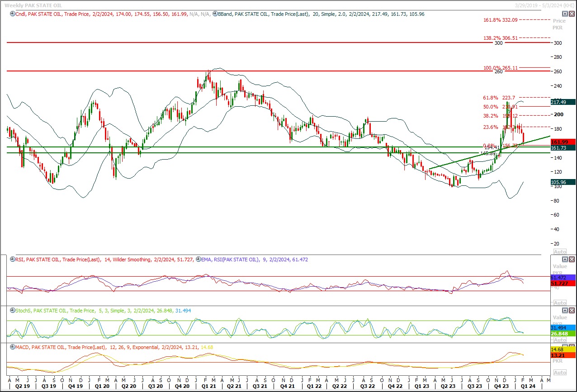Toggle Auto scale on StochS pane
The image size is (577, 392).
[559, 340]
